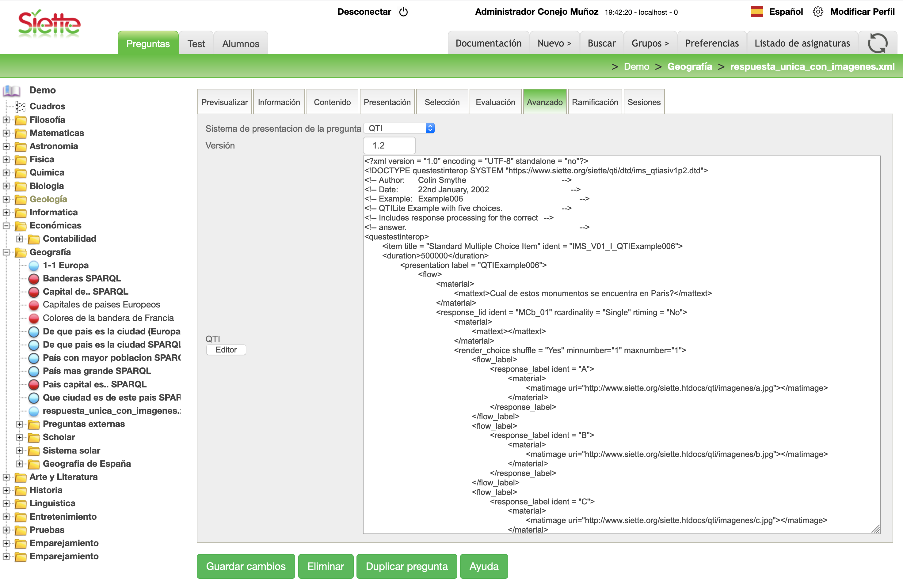Click the Cuadros diagram icon
Screen dimensions: 903x588
(x=20, y=107)
